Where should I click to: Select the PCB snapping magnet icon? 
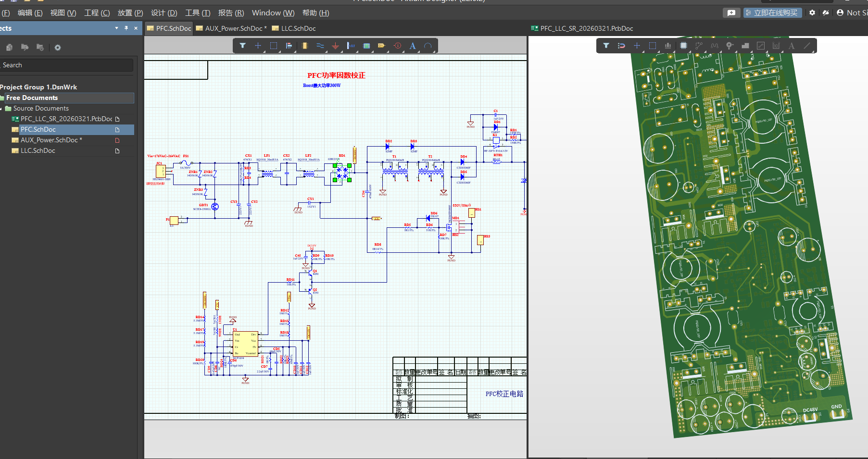[621, 46]
